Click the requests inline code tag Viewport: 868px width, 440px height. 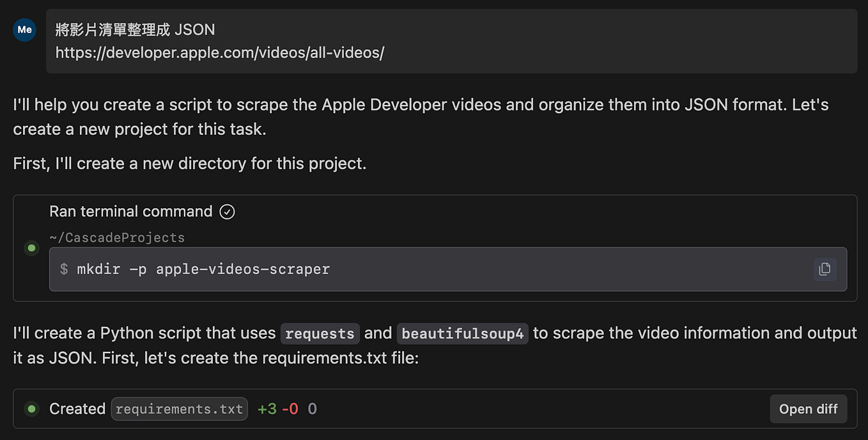[320, 333]
